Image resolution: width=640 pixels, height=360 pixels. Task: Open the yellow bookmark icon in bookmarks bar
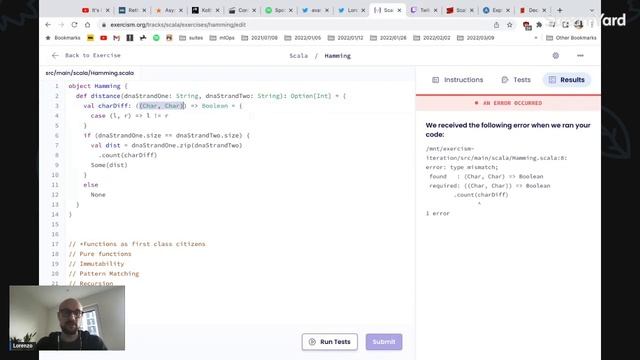tap(91, 38)
